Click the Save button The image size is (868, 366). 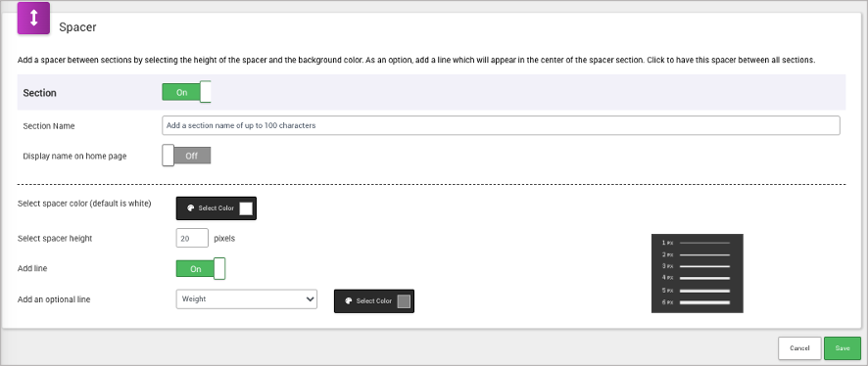click(843, 348)
